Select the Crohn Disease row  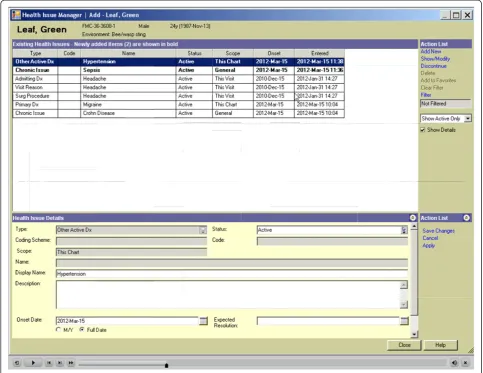[x=178, y=113]
